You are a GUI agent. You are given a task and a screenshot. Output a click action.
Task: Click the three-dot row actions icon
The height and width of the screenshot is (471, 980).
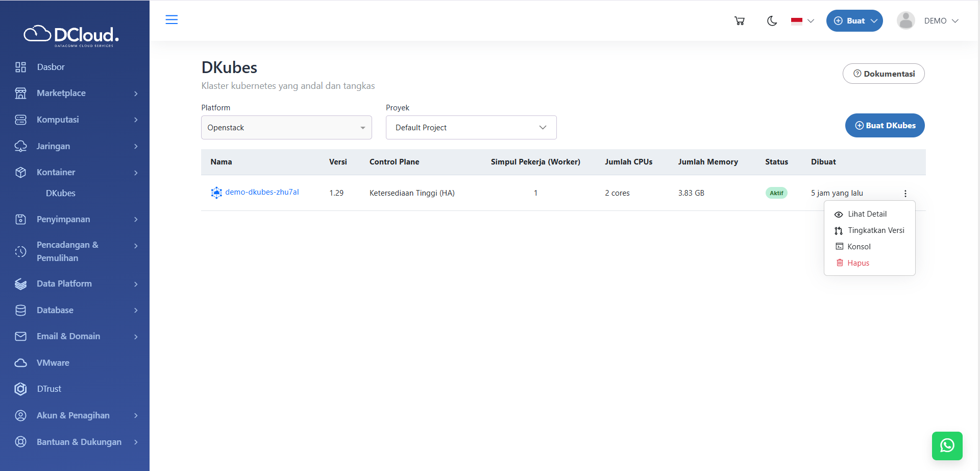(x=905, y=194)
